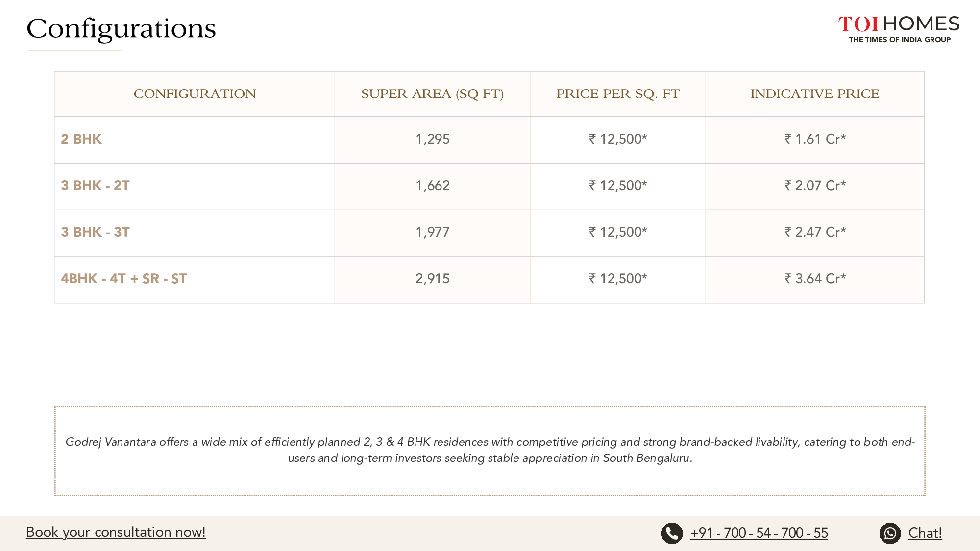Select the 3 BHK - 2T row label
Viewport: 980px width, 551px height.
tap(95, 186)
